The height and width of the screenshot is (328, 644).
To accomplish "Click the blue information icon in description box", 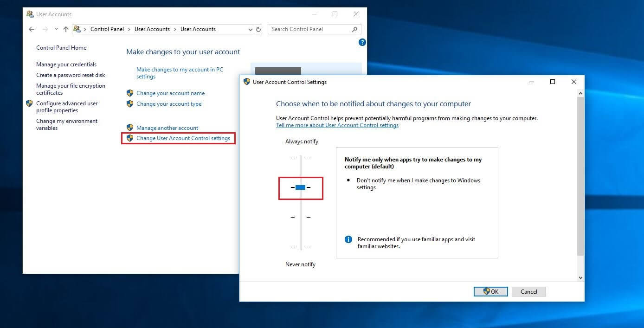I will 348,239.
